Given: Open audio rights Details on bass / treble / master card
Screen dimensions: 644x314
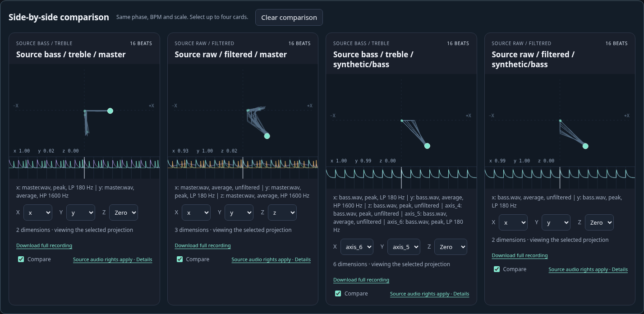Looking at the screenshot, I should coord(112,260).
